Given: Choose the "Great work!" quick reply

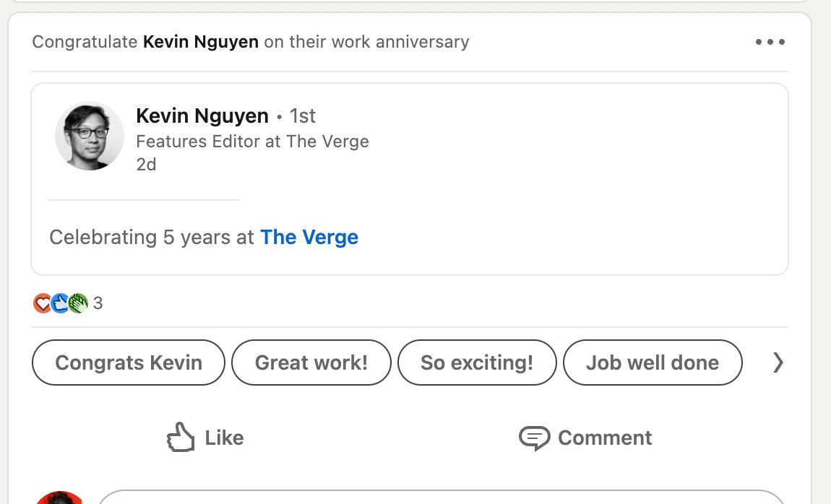Looking at the screenshot, I should pos(311,362).
